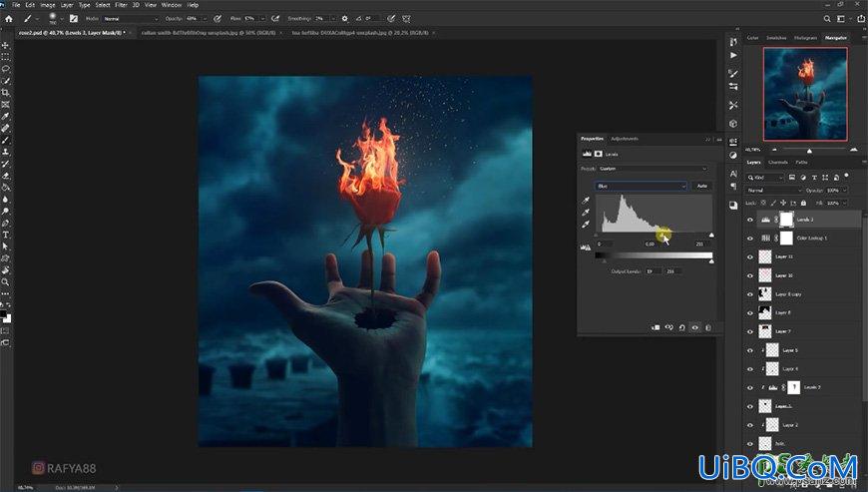Hide the Color Lookup 1 layer
The height and width of the screenshot is (492, 868).
[x=750, y=239]
